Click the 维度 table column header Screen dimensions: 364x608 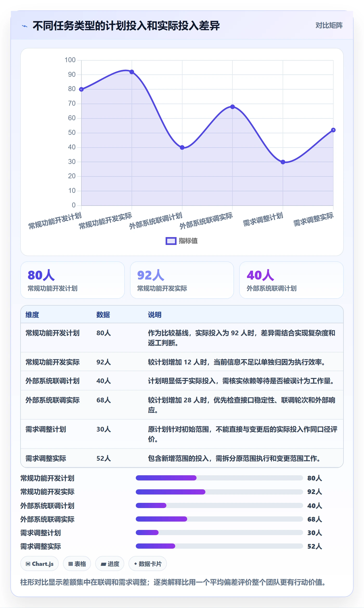(x=32, y=315)
